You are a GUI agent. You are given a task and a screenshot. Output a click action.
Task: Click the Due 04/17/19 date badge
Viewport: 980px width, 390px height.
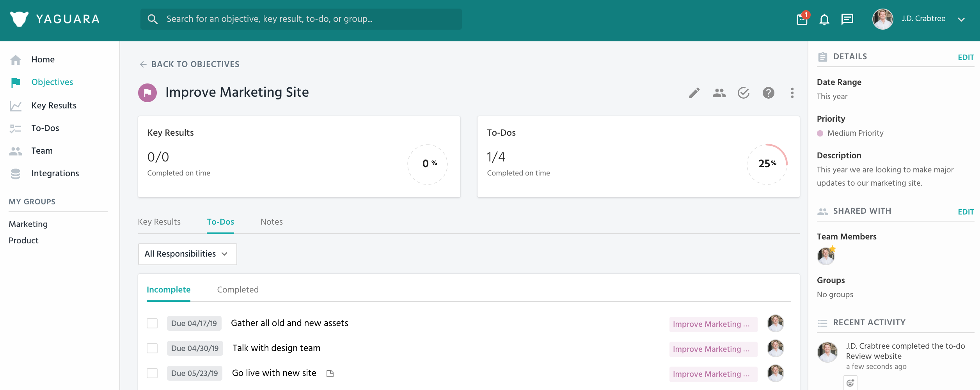pyautogui.click(x=194, y=323)
